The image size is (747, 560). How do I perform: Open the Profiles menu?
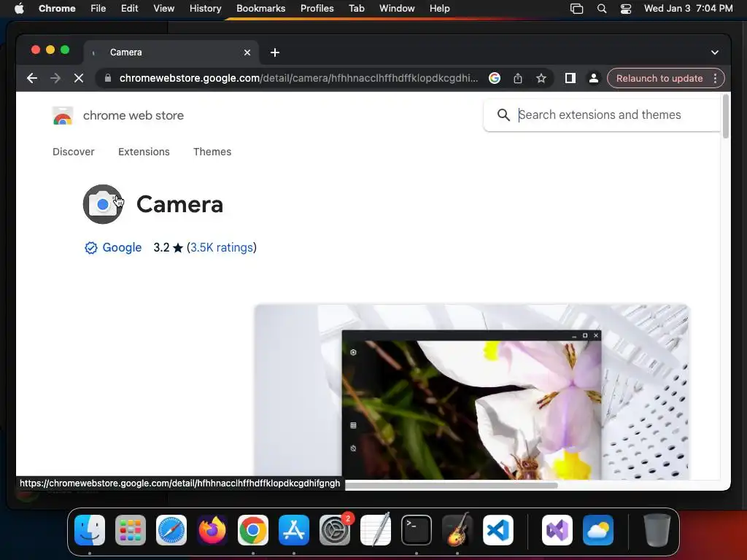point(317,9)
